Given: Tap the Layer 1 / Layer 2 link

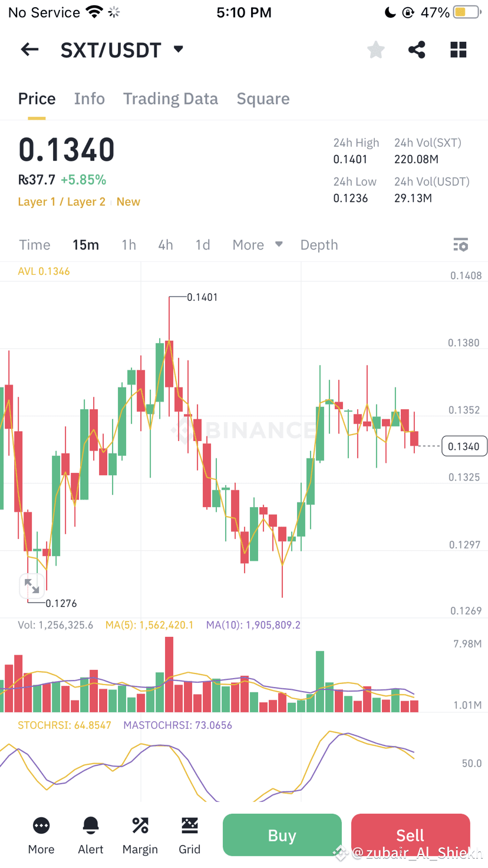Looking at the screenshot, I should 61,201.
